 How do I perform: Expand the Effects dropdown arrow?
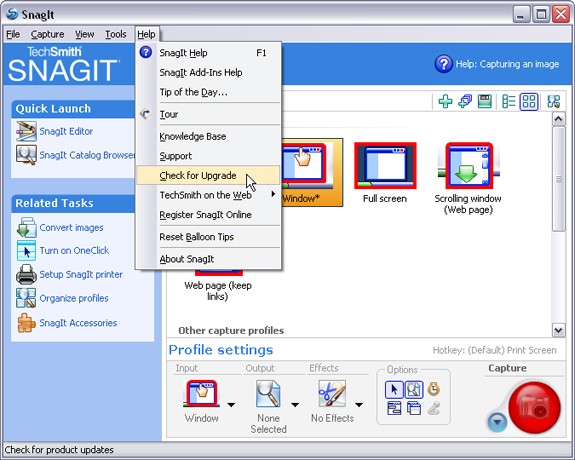[x=359, y=405]
